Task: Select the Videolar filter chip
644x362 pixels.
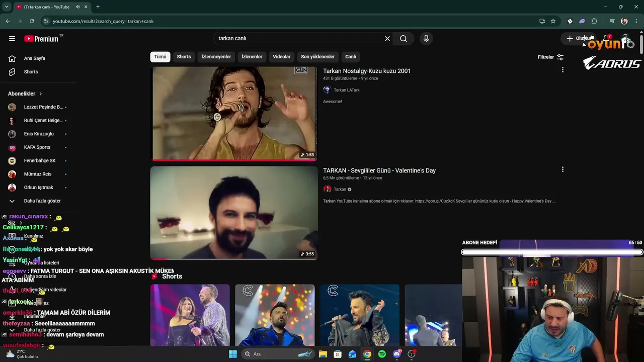Action: (282, 57)
